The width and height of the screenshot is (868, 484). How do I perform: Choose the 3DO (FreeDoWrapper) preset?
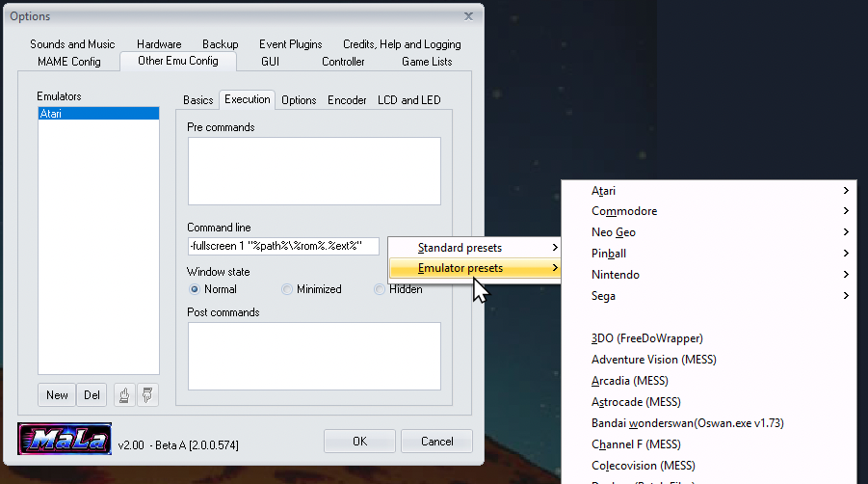(x=709, y=338)
